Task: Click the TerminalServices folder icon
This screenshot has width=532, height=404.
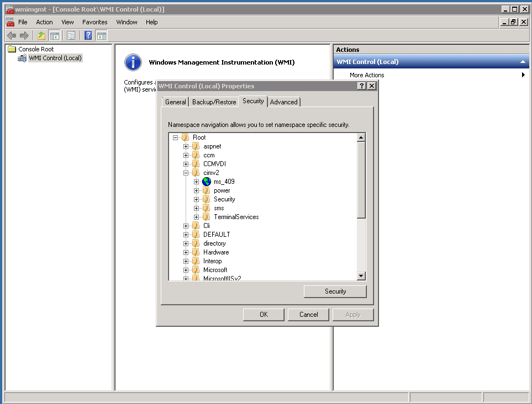Action: (206, 217)
